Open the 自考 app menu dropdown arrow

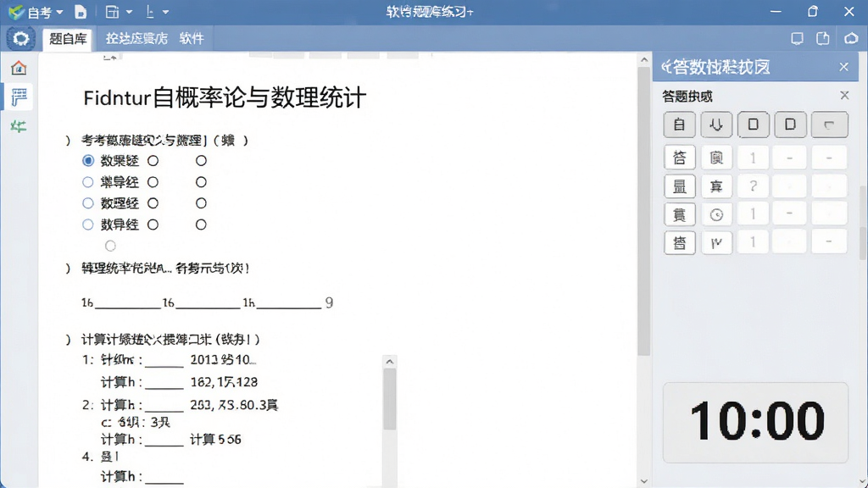pyautogui.click(x=59, y=12)
